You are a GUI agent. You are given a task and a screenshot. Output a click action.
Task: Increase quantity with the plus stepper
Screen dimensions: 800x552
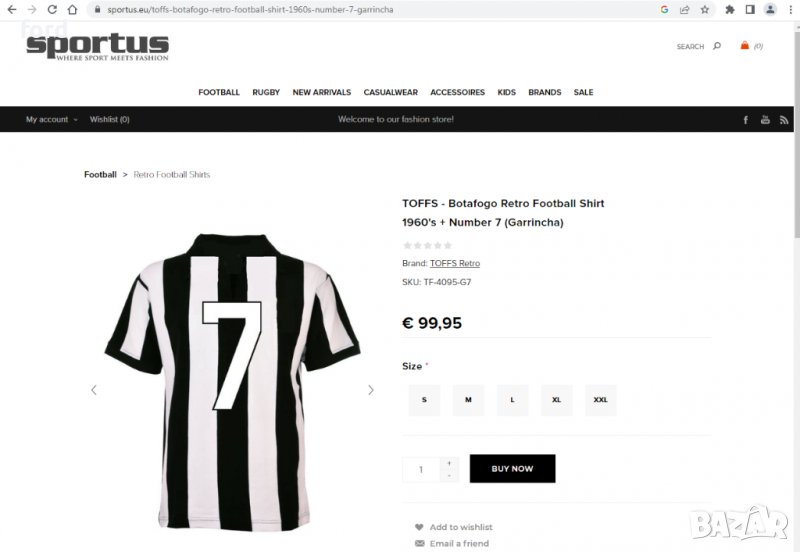pyautogui.click(x=449, y=463)
